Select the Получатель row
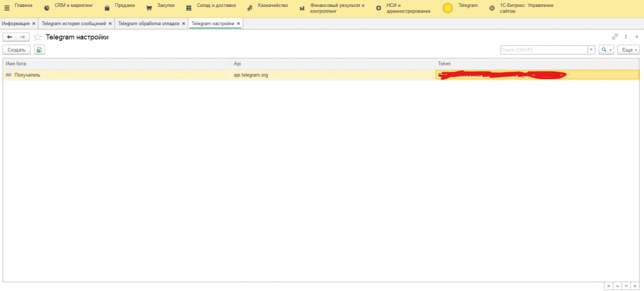Image resolution: width=644 pixels, height=291 pixels. click(x=321, y=75)
